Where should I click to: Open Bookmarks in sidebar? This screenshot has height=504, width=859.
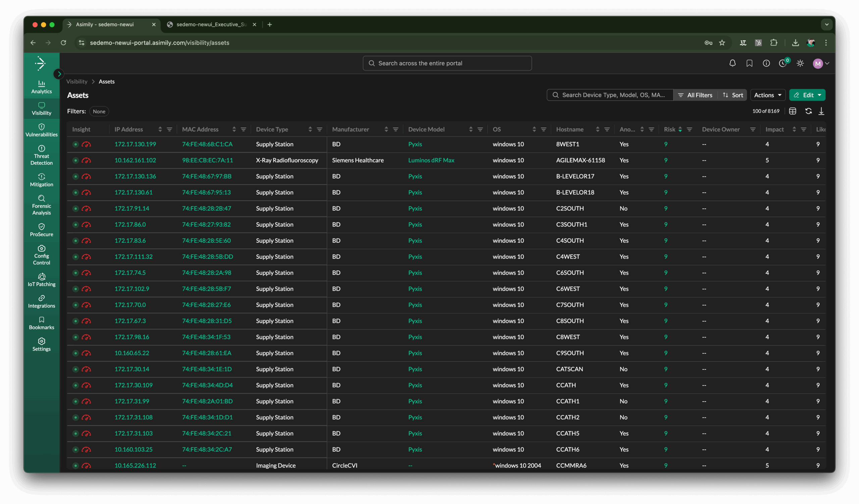coord(42,323)
